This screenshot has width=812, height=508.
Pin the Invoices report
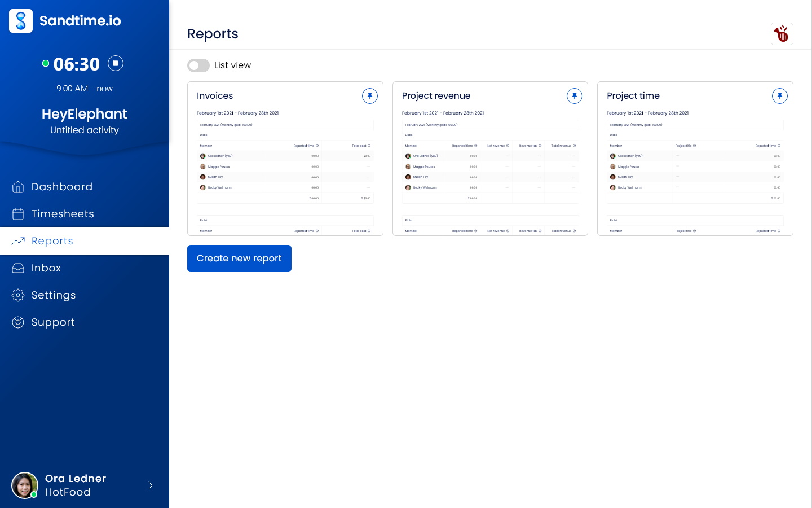(x=369, y=96)
